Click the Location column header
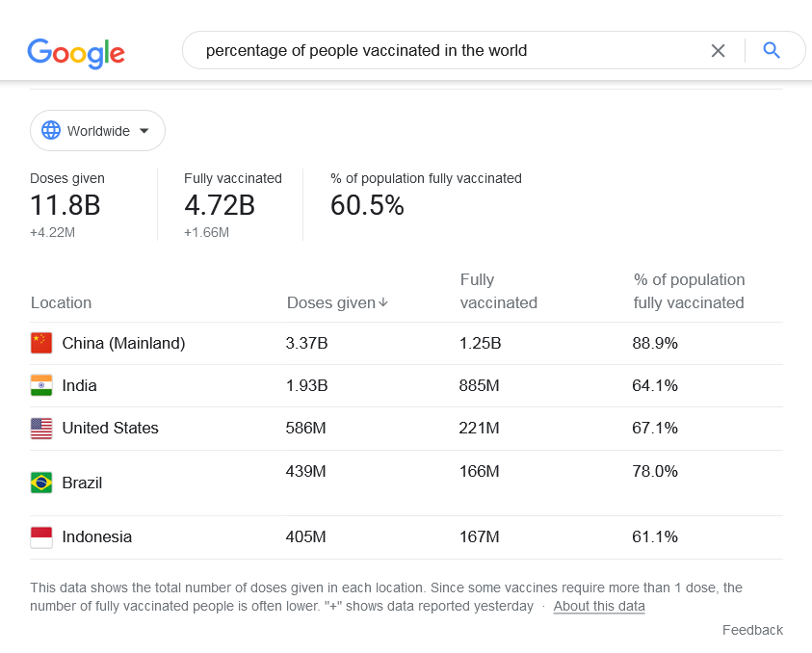812x653 pixels. tap(61, 303)
